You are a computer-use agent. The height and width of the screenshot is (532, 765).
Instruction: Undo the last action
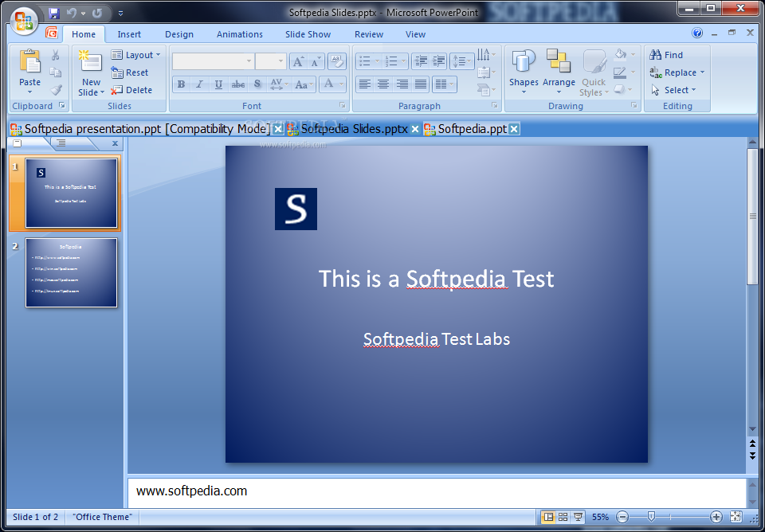coord(72,14)
